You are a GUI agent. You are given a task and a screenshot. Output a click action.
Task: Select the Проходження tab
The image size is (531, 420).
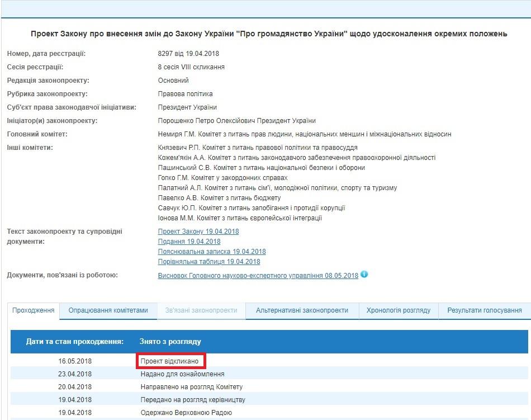click(33, 310)
